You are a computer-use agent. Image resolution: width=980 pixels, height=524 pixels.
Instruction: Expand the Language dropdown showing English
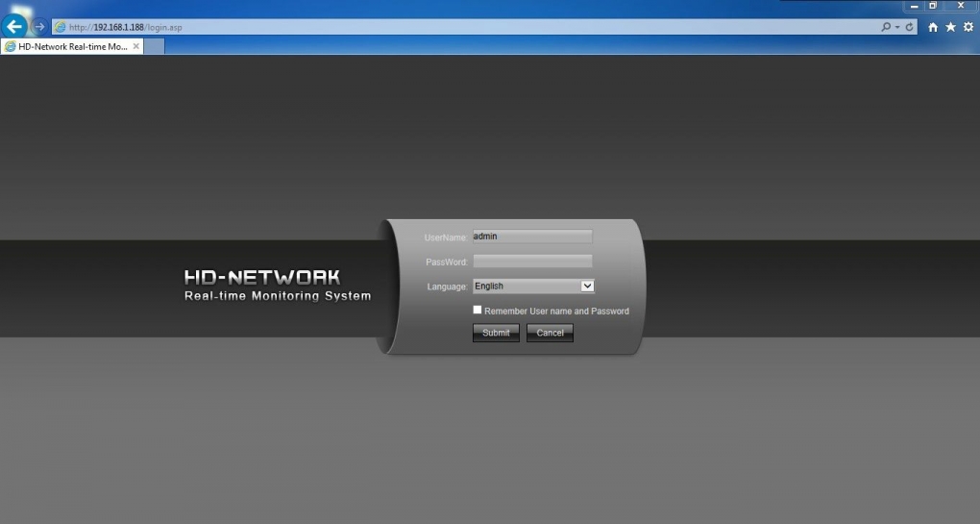pos(587,286)
